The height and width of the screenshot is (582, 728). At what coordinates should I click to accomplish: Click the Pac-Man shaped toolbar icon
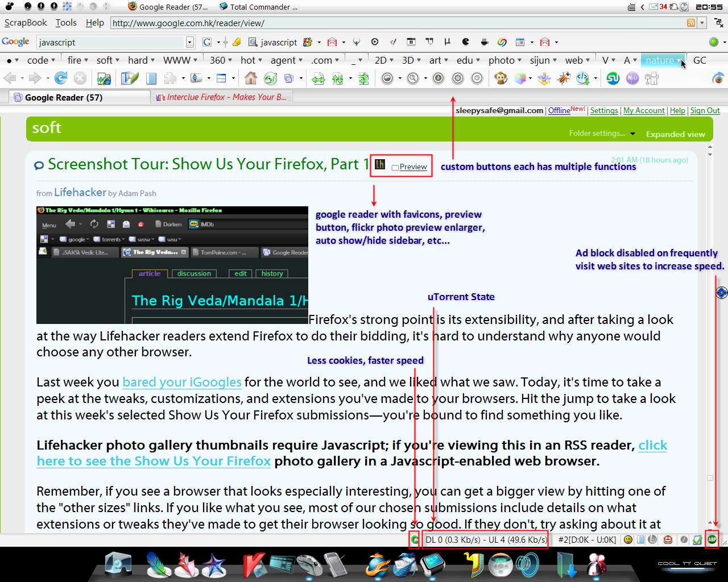[466, 42]
